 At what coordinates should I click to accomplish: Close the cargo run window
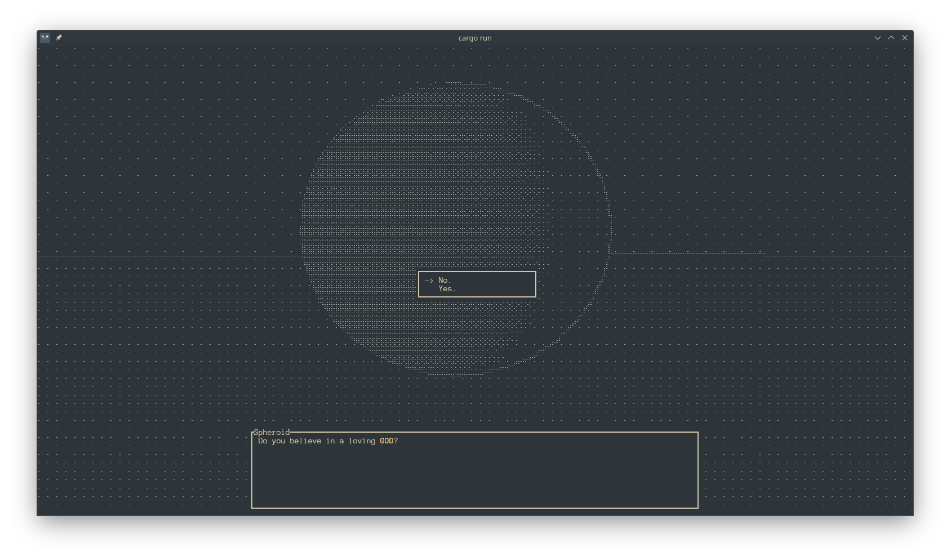(905, 38)
